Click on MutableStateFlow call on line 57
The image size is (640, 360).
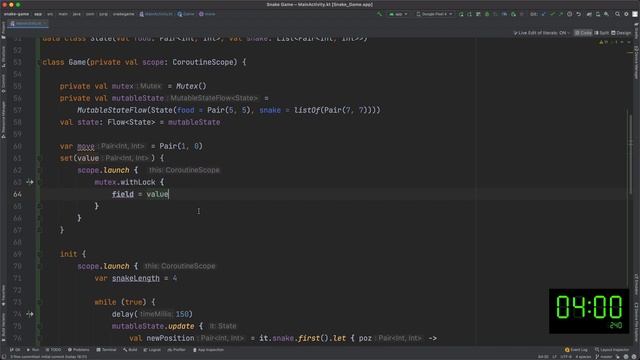(x=112, y=110)
